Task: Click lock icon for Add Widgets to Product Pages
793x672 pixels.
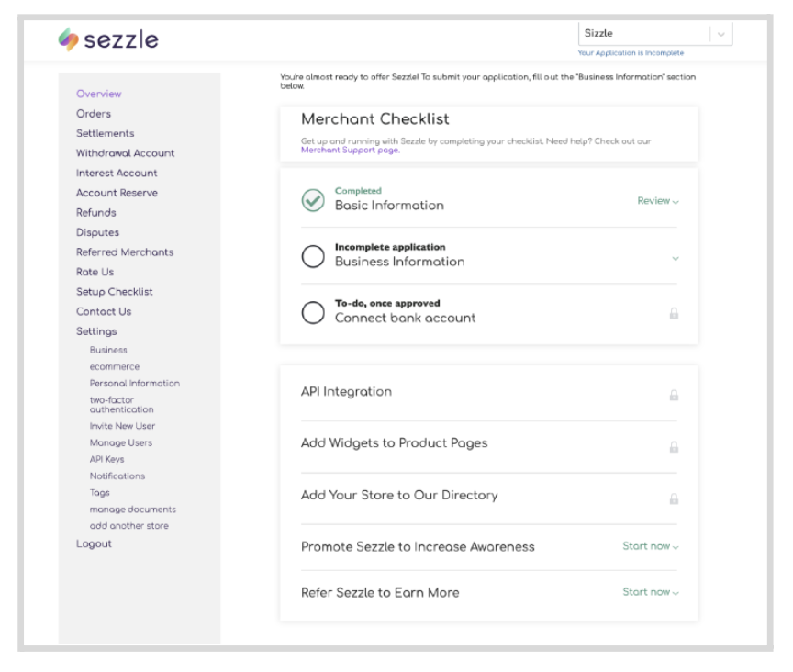Action: [674, 447]
